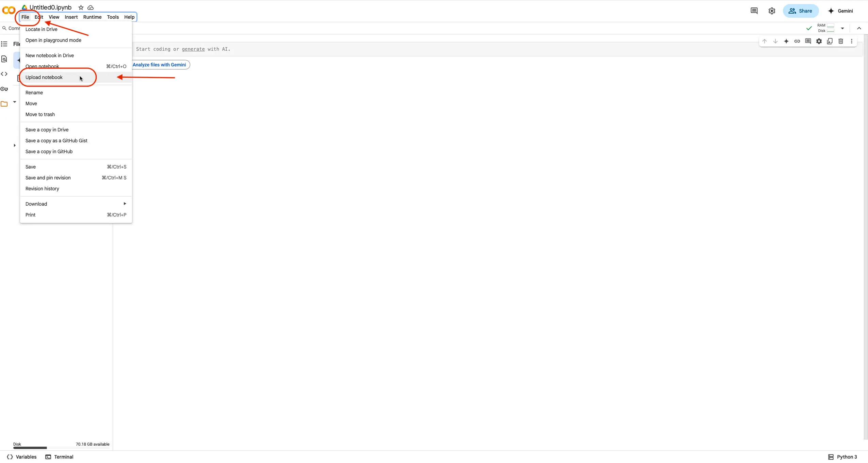Choose Rename from File menu

point(76,93)
